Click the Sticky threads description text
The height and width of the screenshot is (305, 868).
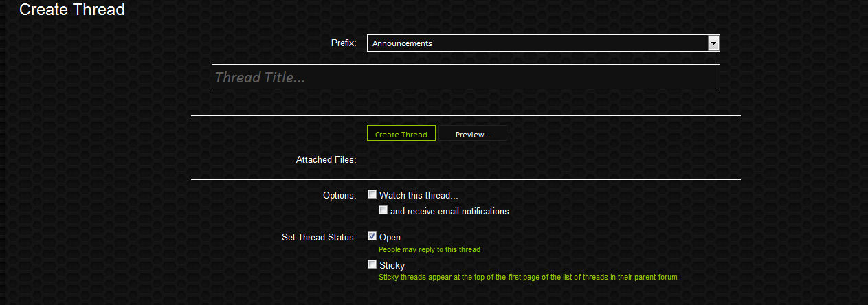pos(528,278)
